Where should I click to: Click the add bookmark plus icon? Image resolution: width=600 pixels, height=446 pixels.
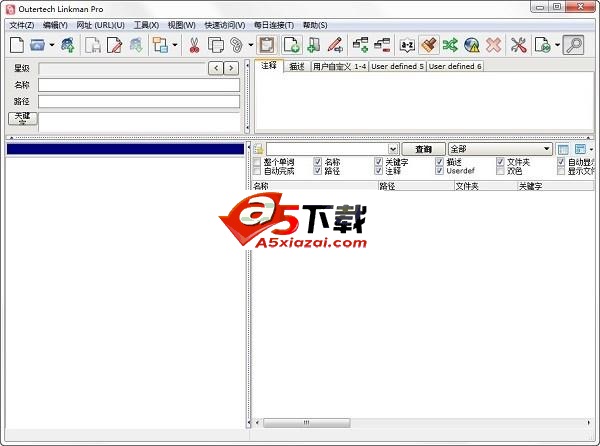[313, 45]
